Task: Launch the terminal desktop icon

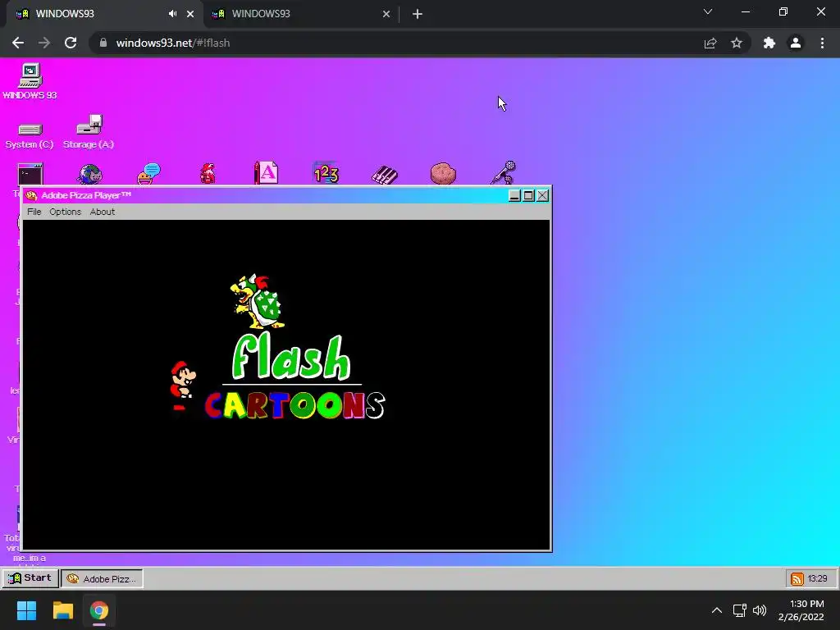Action: tap(30, 174)
